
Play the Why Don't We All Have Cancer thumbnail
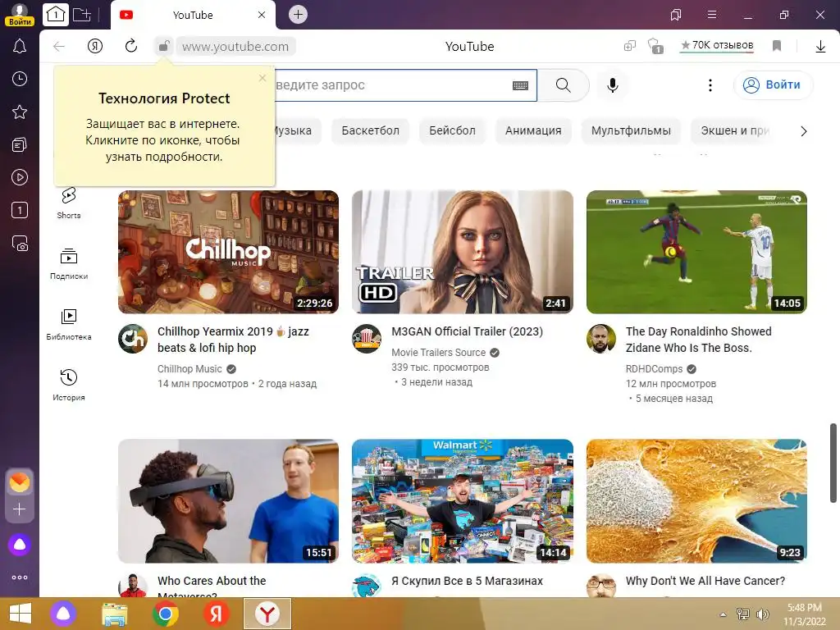pyautogui.click(x=696, y=501)
